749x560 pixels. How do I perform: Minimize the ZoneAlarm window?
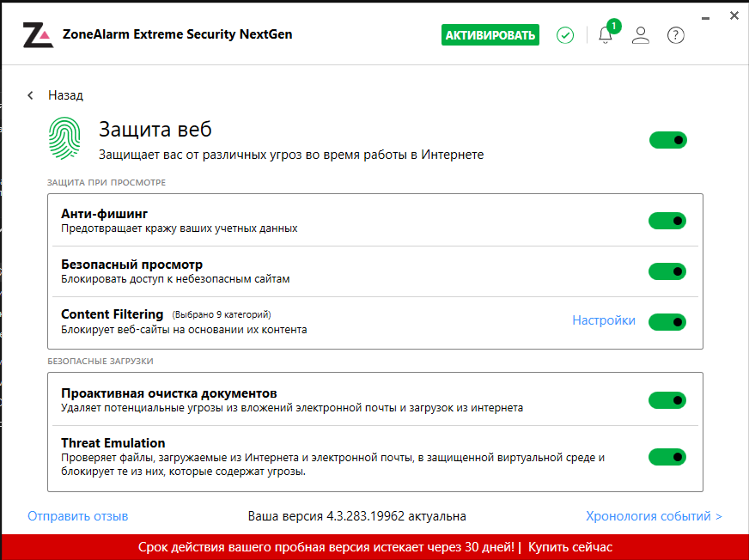pos(705,18)
